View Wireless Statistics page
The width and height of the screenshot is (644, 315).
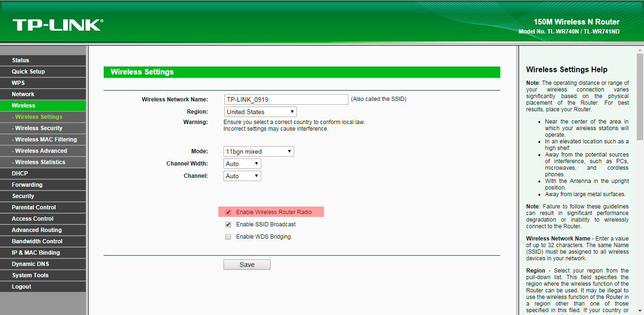click(43, 162)
